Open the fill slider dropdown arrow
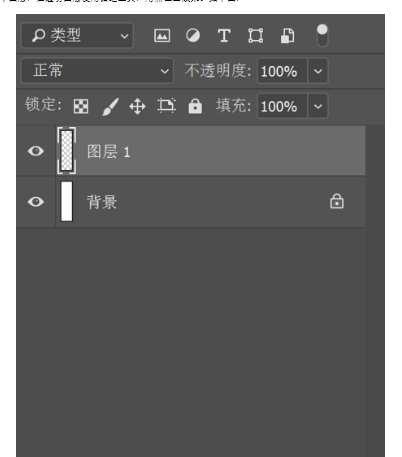 point(318,106)
